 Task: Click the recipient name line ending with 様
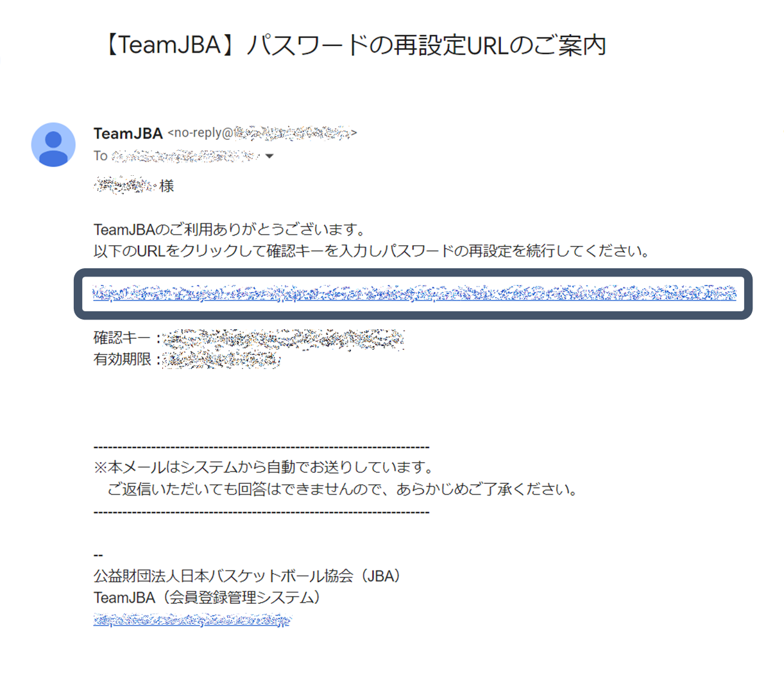coord(134,185)
